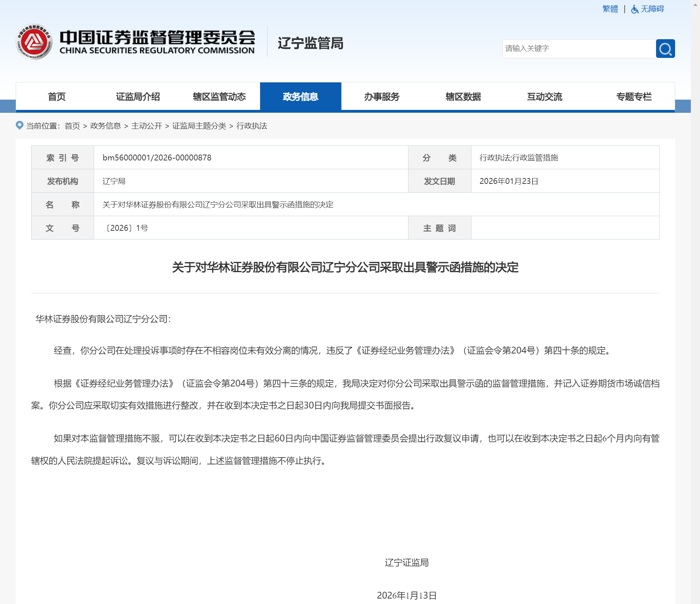Image resolution: width=700 pixels, height=604 pixels.
Task: Switch to Traditional Chinese via 繁體
Action: pos(610,9)
